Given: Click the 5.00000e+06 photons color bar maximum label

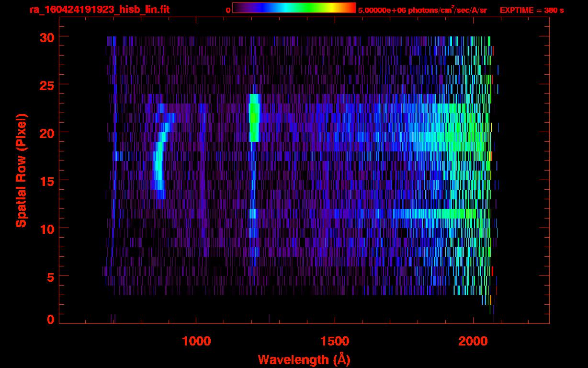Looking at the screenshot, I should click(x=422, y=10).
